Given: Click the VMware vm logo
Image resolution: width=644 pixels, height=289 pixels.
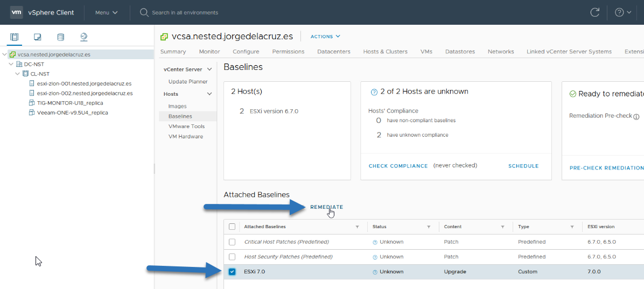Looking at the screenshot, I should 16,12.
